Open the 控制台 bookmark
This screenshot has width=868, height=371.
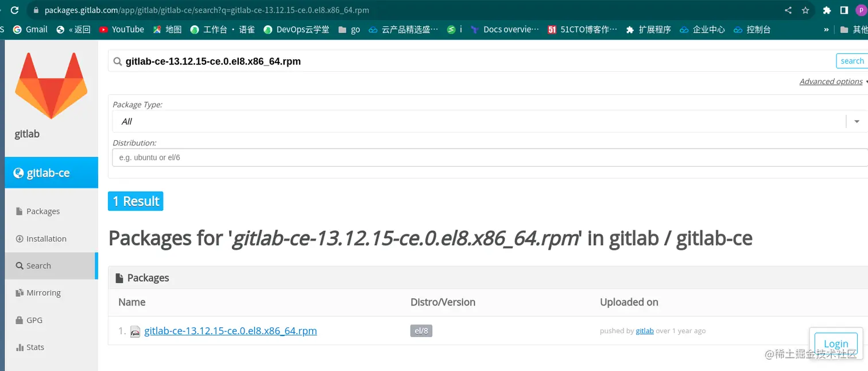point(751,29)
